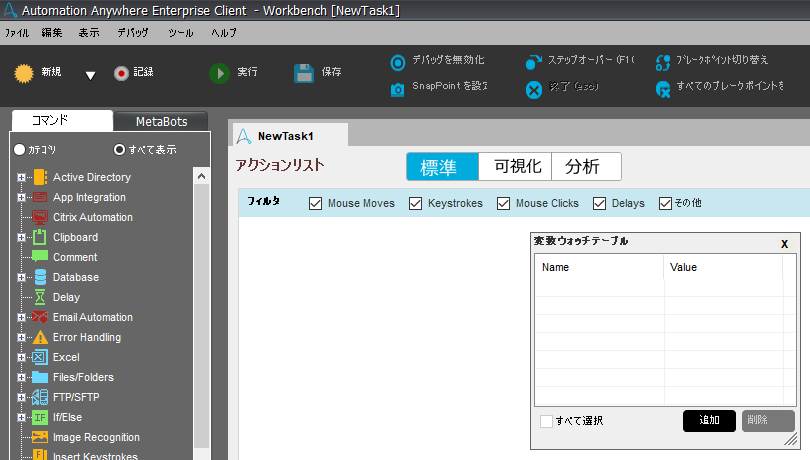Click the デバッグを無効化 debug icon
Image resolution: width=810 pixels, height=460 pixels.
tap(398, 63)
